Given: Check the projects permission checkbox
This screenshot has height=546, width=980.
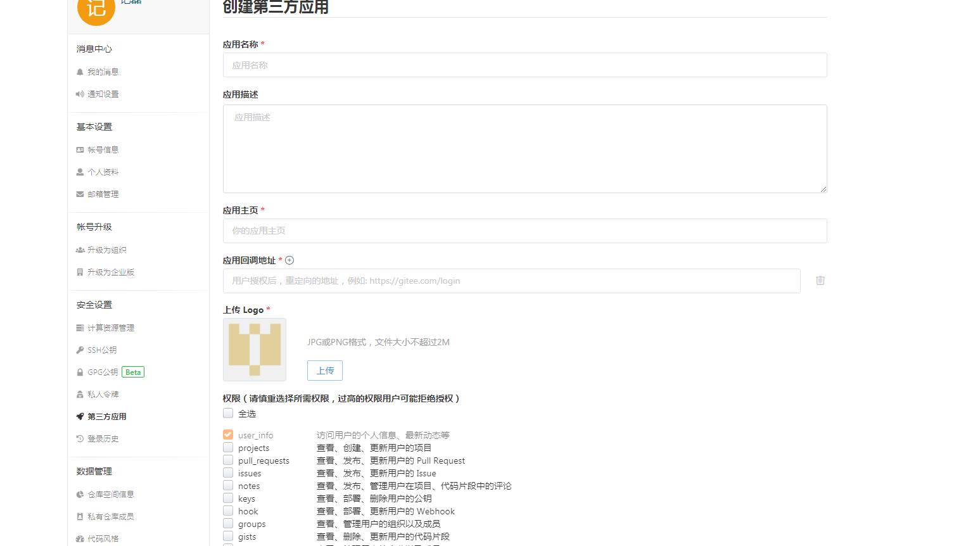Looking at the screenshot, I should (x=228, y=447).
